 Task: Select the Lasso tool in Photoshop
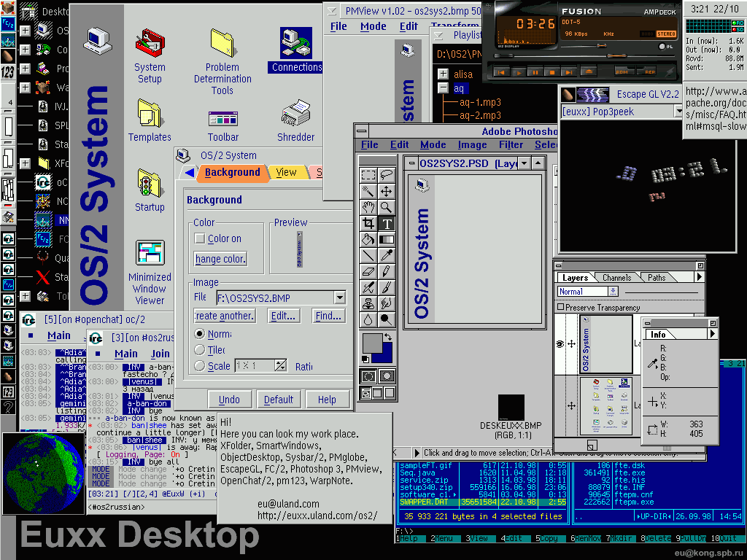(x=387, y=175)
